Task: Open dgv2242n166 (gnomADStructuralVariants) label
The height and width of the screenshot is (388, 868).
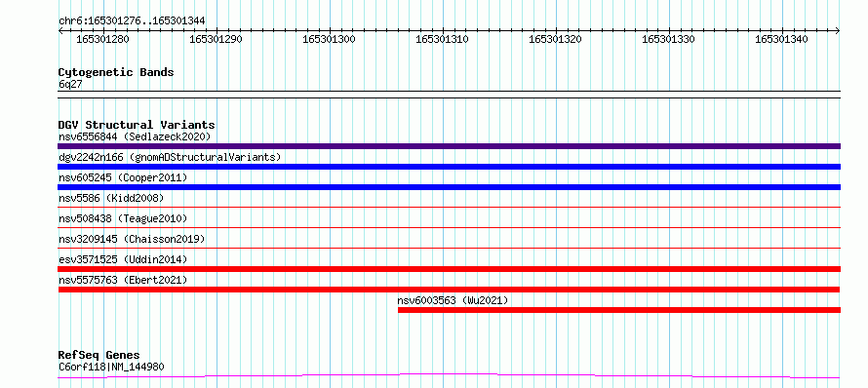Action: coord(170,157)
